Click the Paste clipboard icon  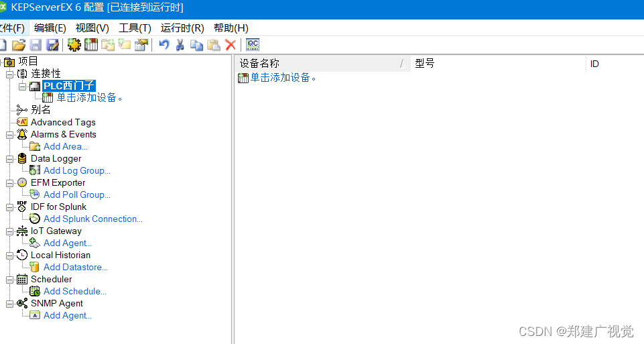(214, 45)
